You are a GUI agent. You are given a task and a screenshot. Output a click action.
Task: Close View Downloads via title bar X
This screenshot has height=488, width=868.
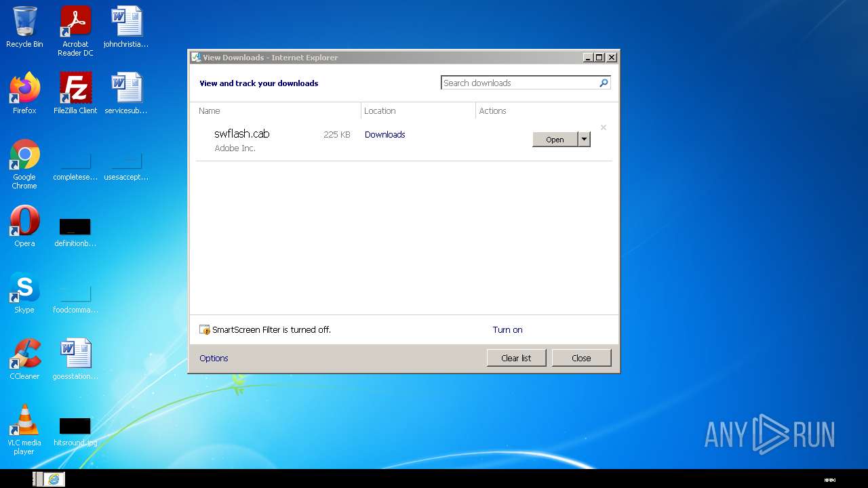(611, 58)
